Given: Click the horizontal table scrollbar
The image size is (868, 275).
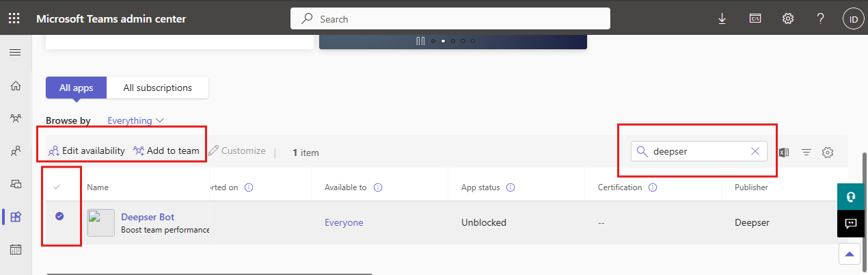Looking at the screenshot, I should [209, 274].
